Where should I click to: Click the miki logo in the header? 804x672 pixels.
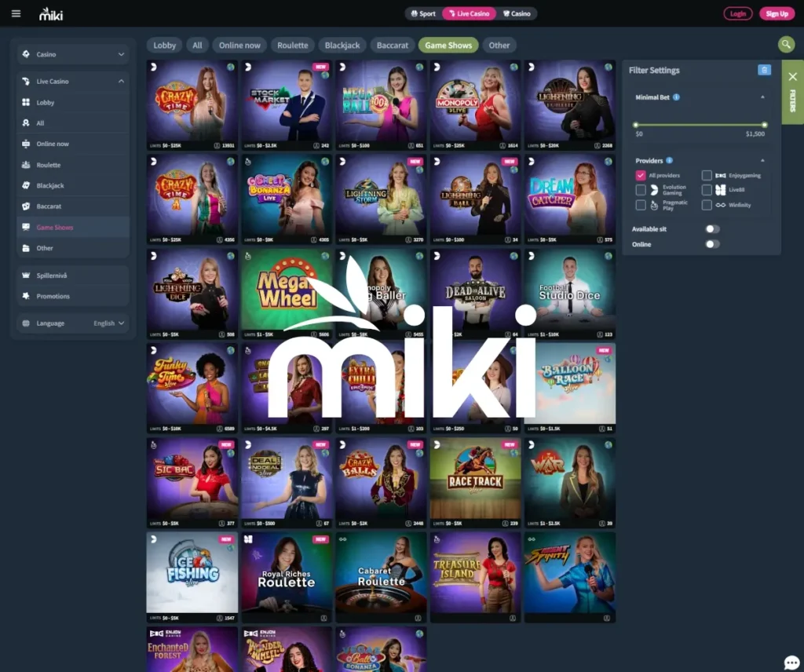51,14
